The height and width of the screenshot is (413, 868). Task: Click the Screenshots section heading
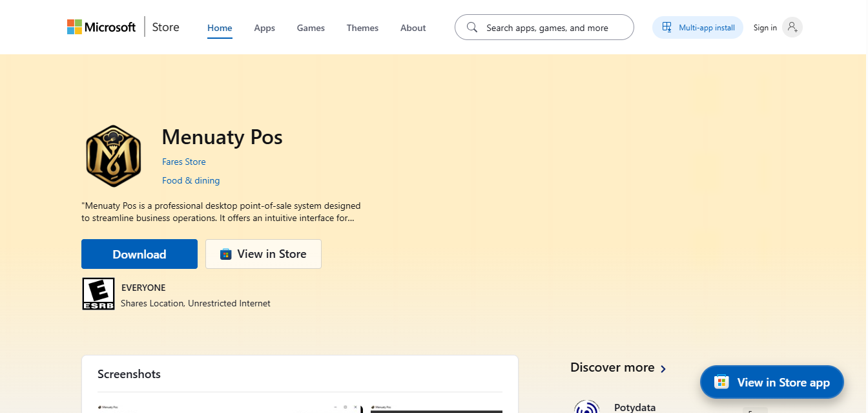[129, 374]
